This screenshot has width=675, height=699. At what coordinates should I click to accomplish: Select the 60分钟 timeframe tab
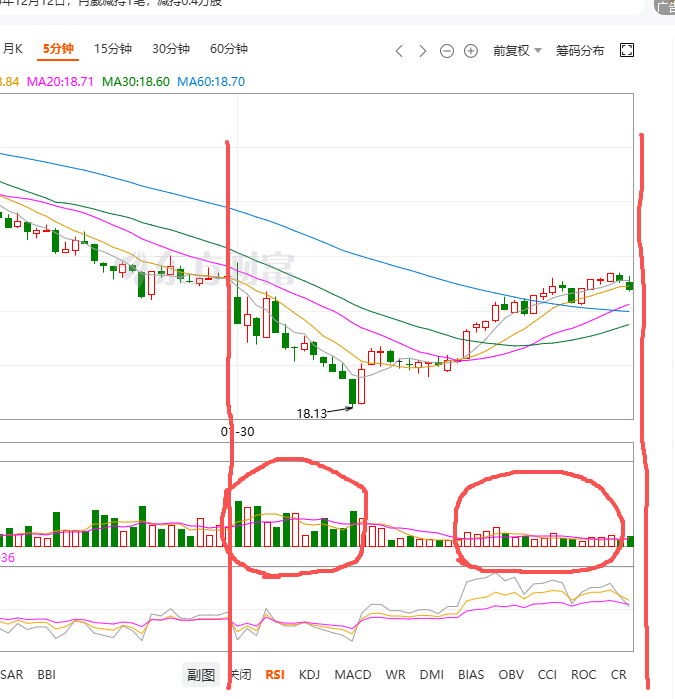[x=229, y=49]
